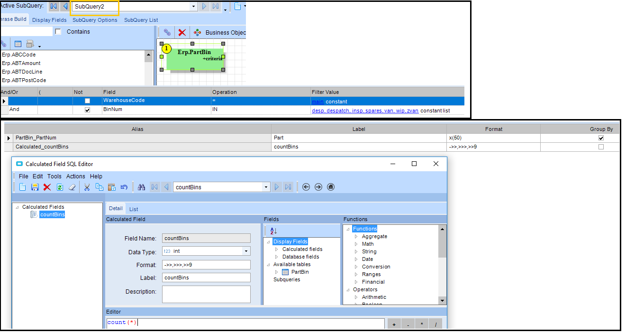Click new subquery page icon in top bar

(x=237, y=7)
